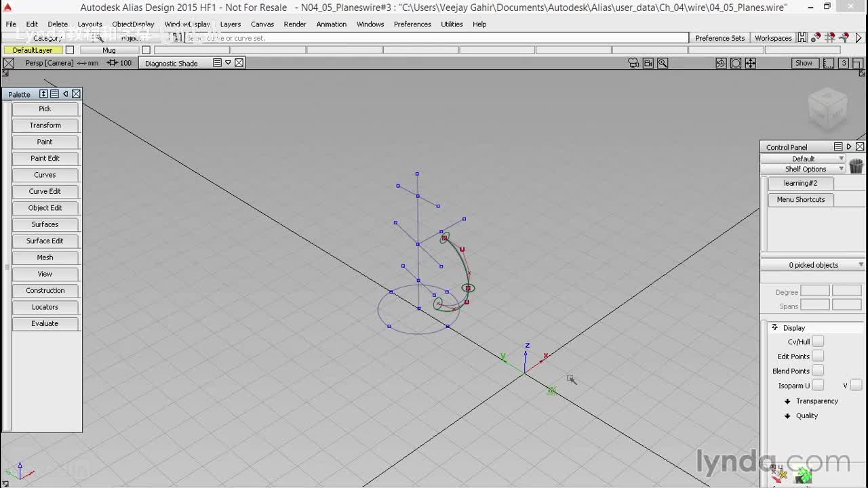Toggle DefaultLayer visibility checkbox

69,50
